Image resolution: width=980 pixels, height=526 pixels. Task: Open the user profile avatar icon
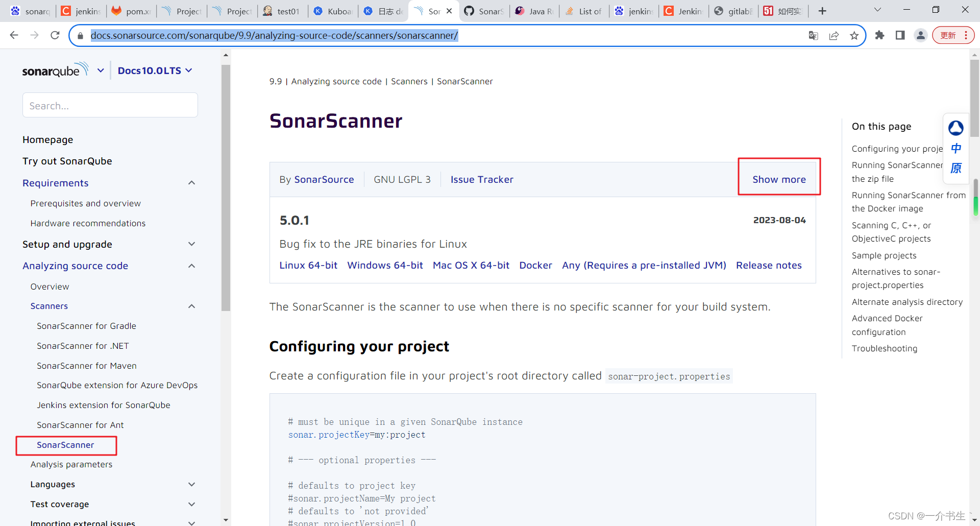[x=921, y=35]
